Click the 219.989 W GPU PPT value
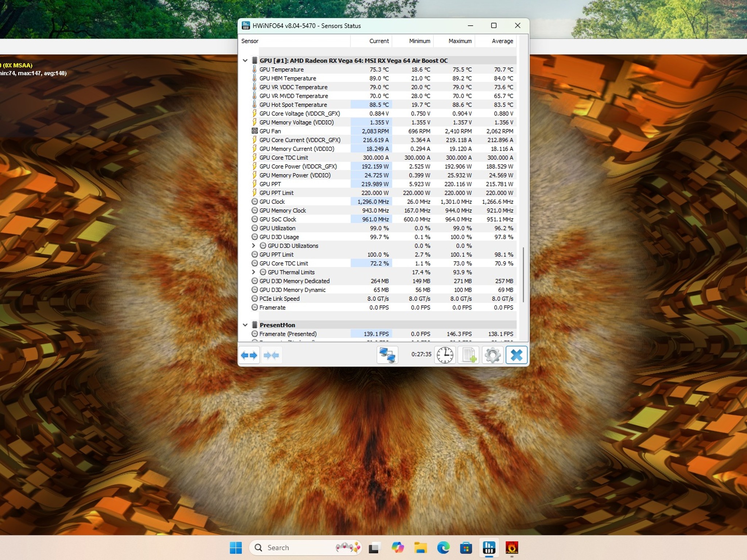747x560 pixels. click(x=376, y=184)
